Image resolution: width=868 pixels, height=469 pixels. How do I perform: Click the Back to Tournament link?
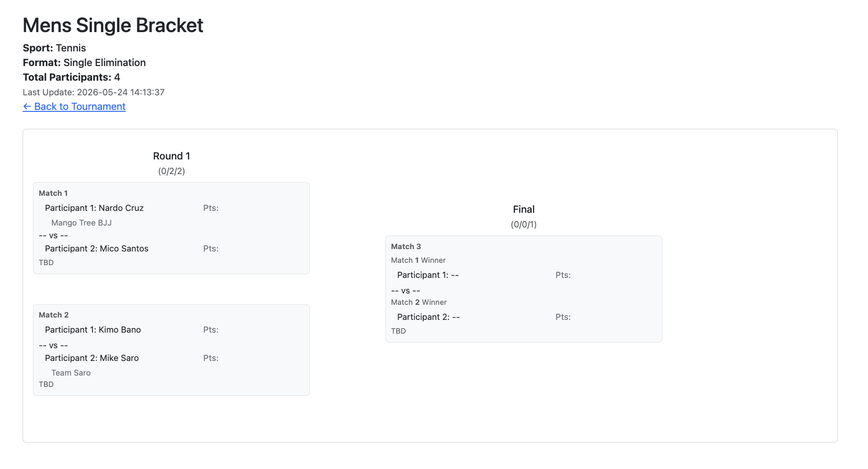pos(74,107)
